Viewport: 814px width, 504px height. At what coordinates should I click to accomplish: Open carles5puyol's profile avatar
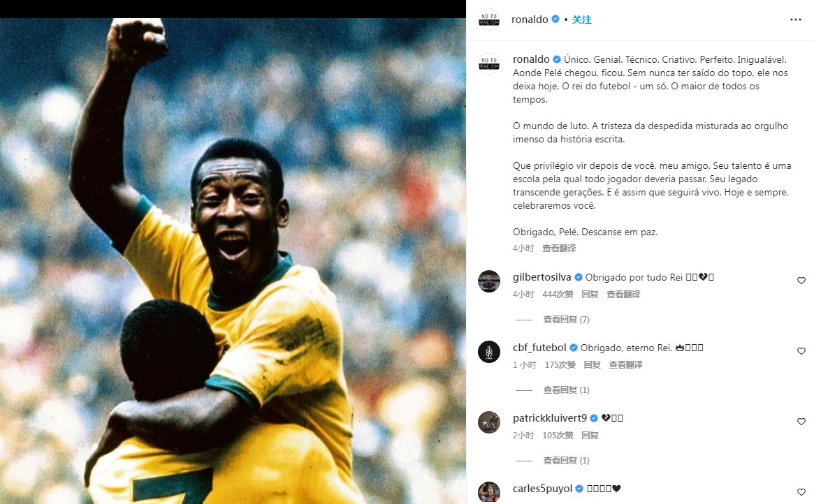pyautogui.click(x=488, y=492)
